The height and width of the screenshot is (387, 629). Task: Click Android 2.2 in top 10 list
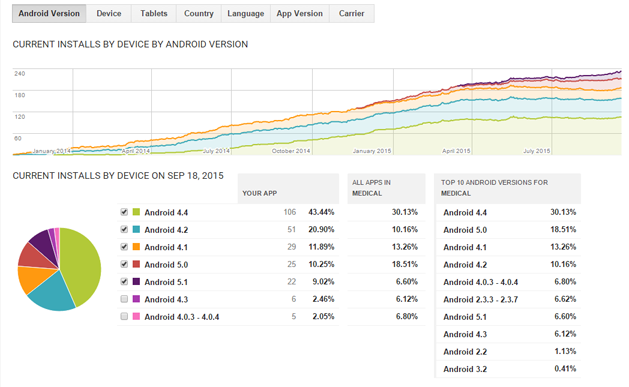point(465,352)
